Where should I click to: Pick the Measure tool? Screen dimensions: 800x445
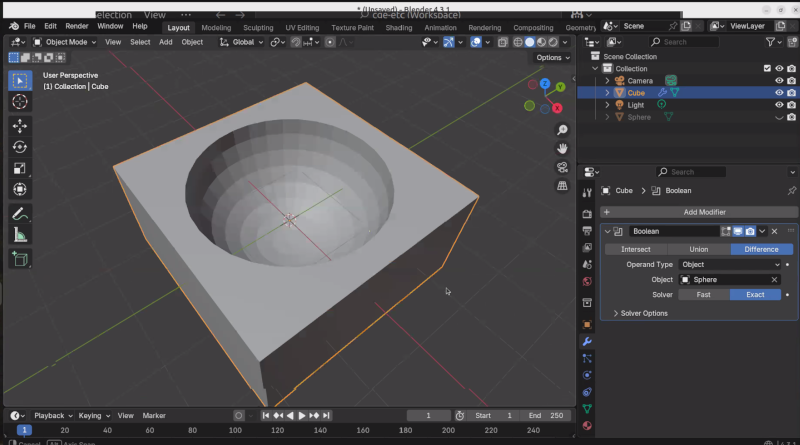(x=20, y=235)
